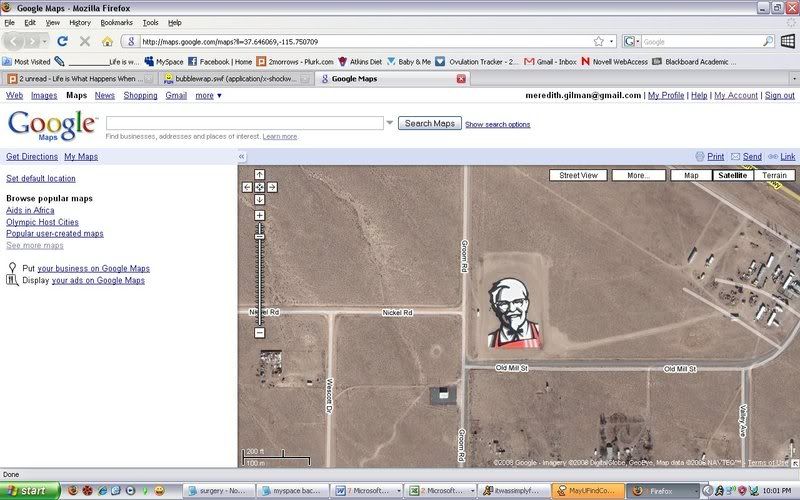Image resolution: width=800 pixels, height=500 pixels.
Task: Switch to Map view
Action: tap(690, 175)
